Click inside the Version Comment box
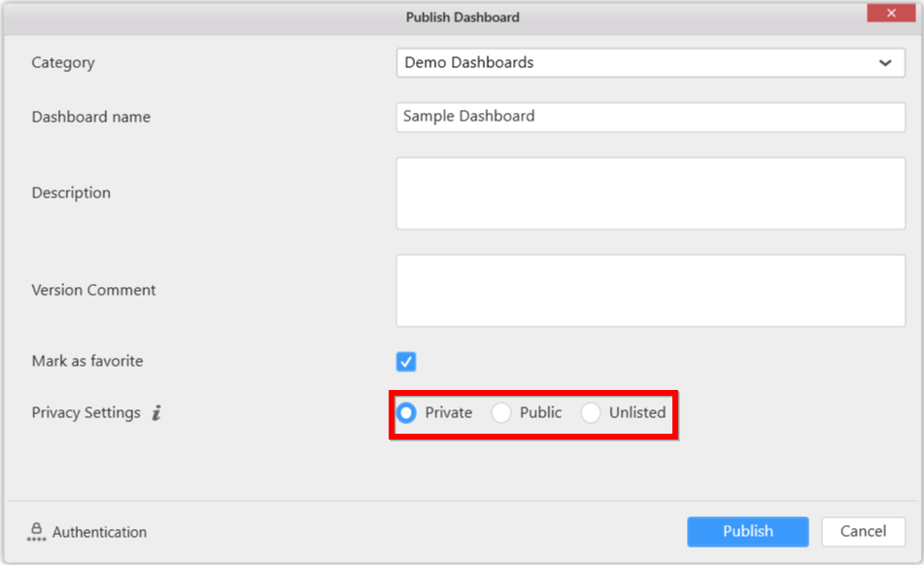The image size is (924, 565). 651,291
